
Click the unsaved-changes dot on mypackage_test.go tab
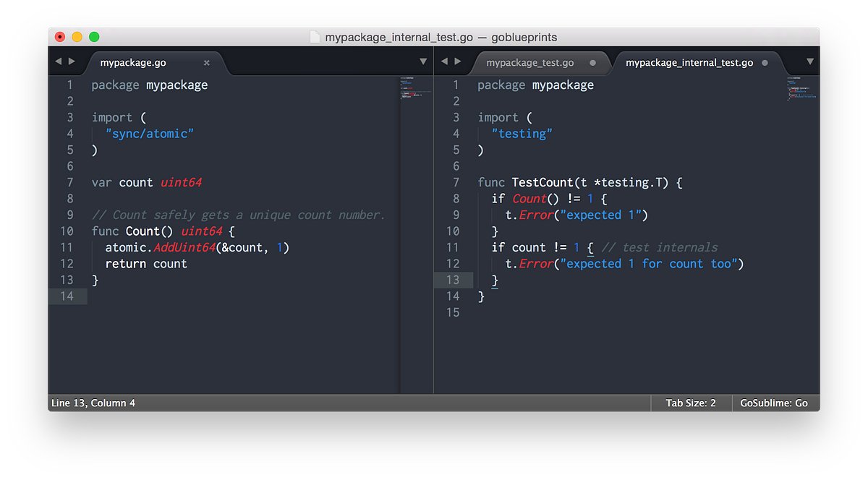click(593, 63)
